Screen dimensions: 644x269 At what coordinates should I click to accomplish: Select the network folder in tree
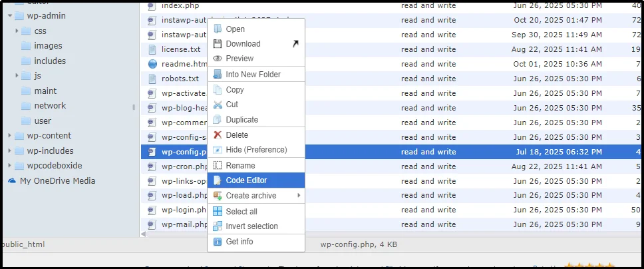pyautogui.click(x=50, y=106)
